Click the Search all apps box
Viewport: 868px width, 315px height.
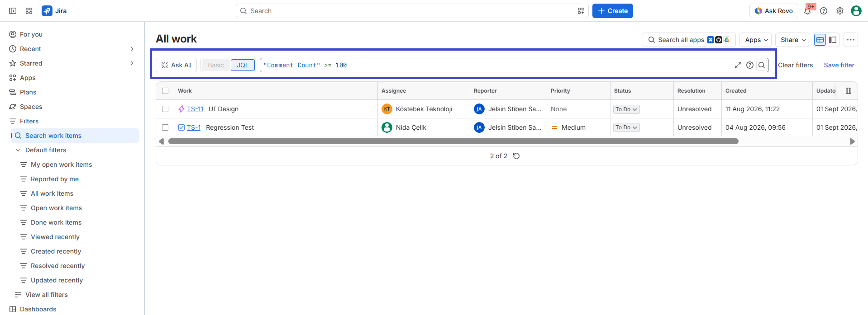pyautogui.click(x=689, y=40)
